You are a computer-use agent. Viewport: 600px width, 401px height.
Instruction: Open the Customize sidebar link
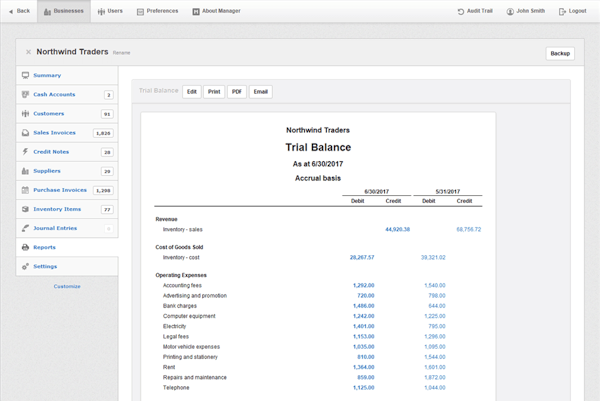pos(67,286)
